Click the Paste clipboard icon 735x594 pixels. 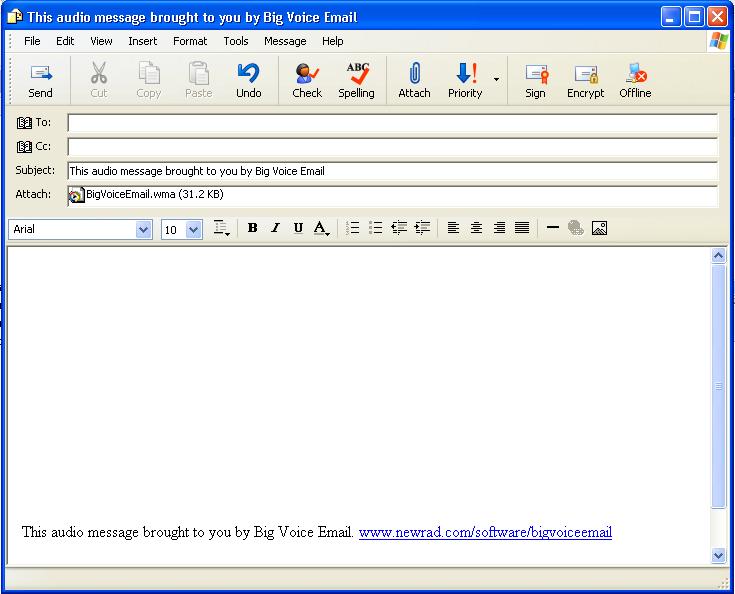click(199, 73)
